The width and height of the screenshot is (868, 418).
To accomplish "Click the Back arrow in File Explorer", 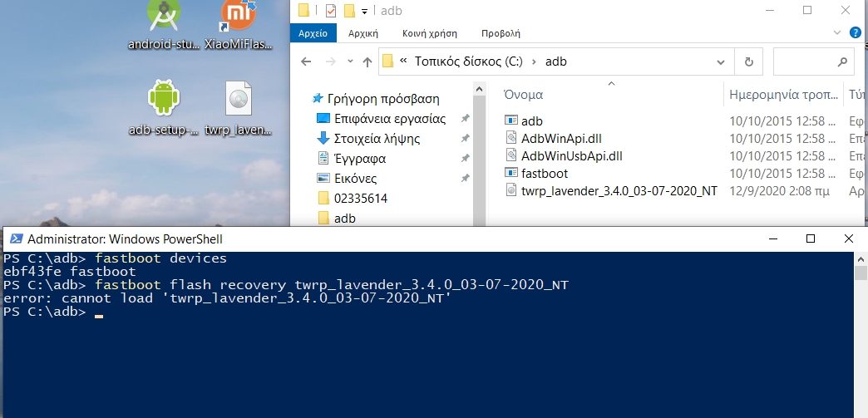I will point(306,61).
